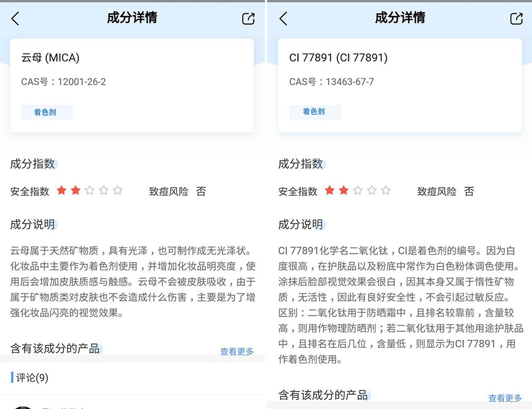Expand the 成分说明 section on CI 77891 page
The width and height of the screenshot is (532, 409).
pyautogui.click(x=298, y=224)
